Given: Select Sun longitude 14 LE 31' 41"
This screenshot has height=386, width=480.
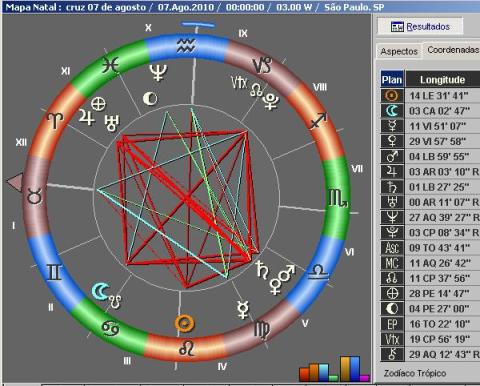Looking at the screenshot, I should click(x=439, y=96).
